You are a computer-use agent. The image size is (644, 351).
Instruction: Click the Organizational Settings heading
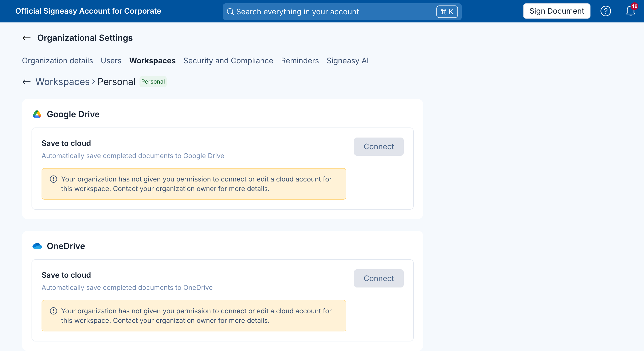click(x=85, y=38)
